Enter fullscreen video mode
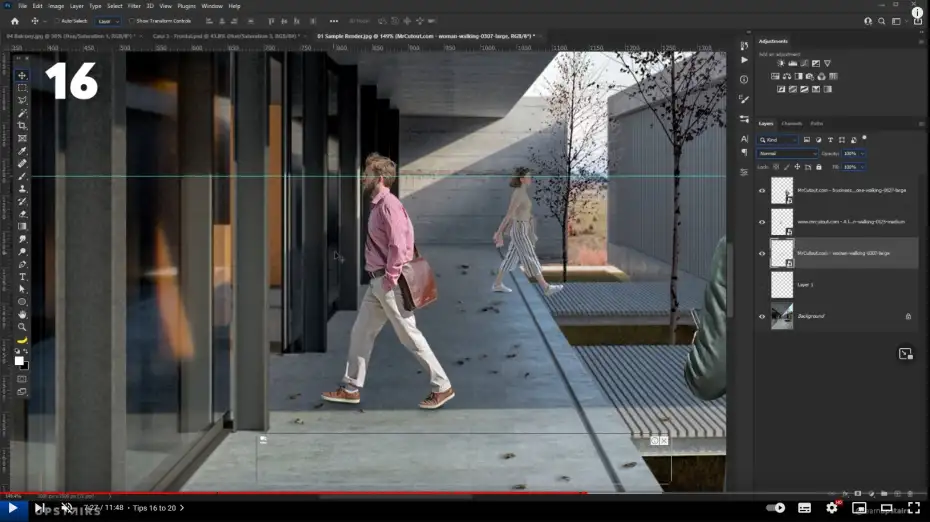This screenshot has width=930, height=522. pyautogui.click(x=914, y=508)
